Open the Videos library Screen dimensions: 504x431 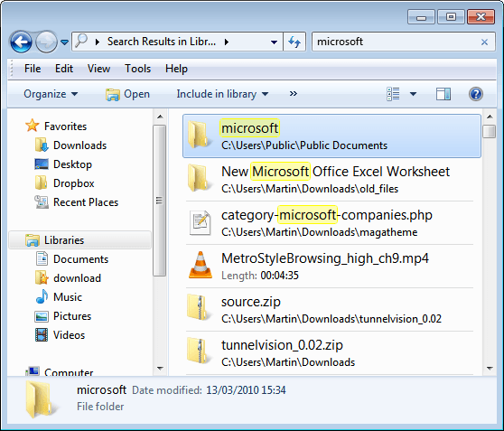click(70, 335)
